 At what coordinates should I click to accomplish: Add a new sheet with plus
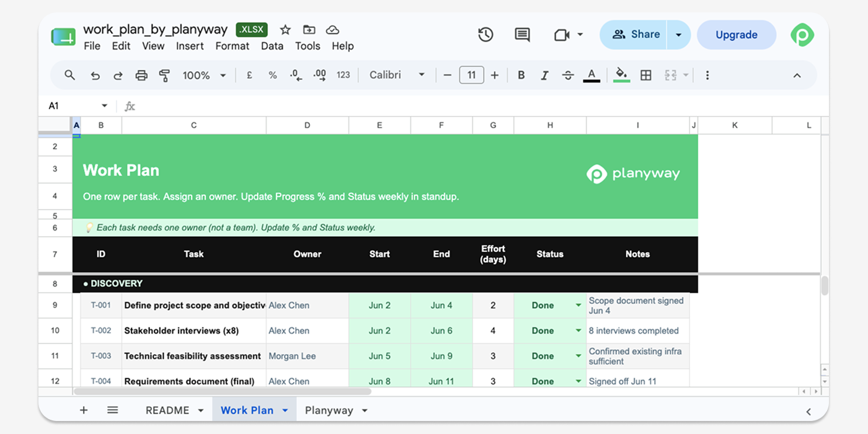[84, 410]
